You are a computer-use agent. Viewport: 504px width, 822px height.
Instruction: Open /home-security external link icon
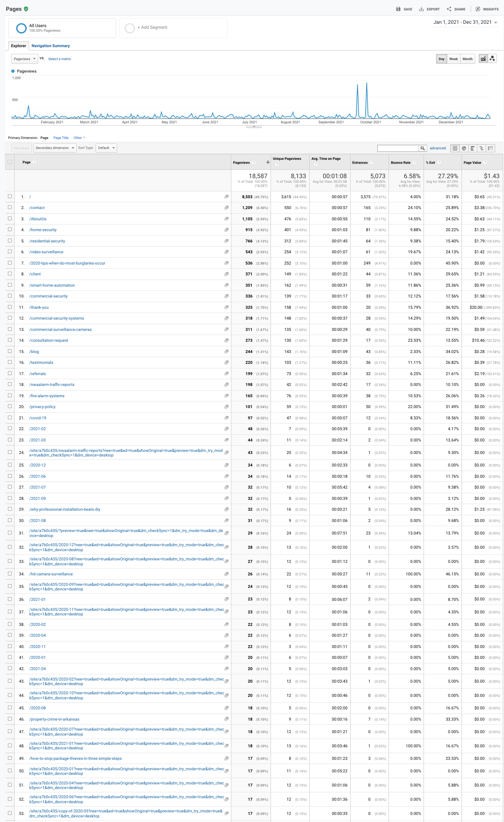click(x=226, y=230)
